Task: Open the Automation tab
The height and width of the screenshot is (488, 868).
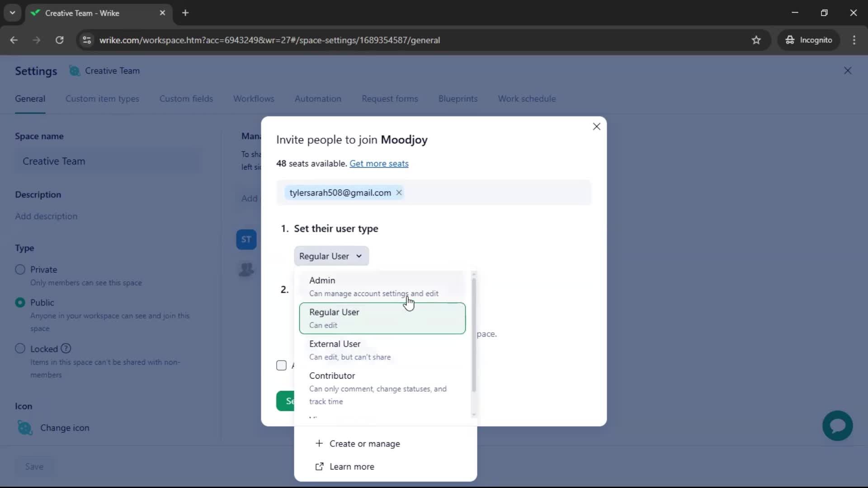Action: coord(318,99)
